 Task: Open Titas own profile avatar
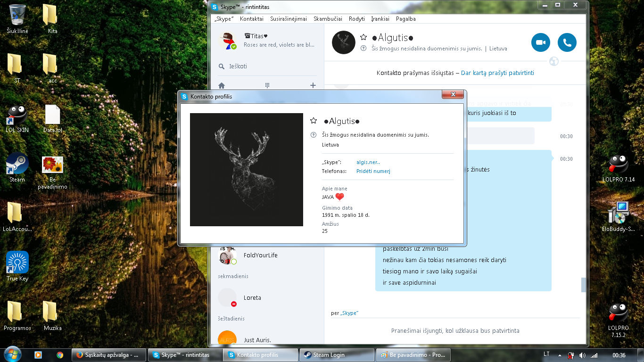[227, 41]
